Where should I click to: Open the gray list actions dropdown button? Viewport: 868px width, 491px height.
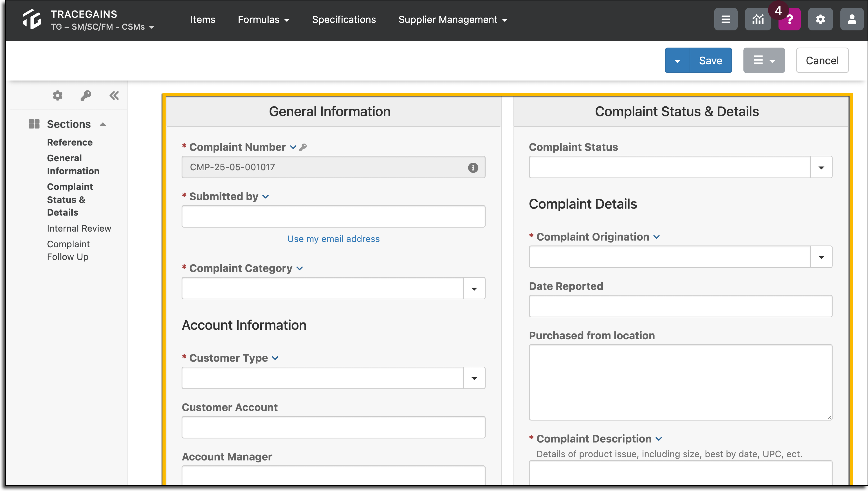[x=764, y=61]
